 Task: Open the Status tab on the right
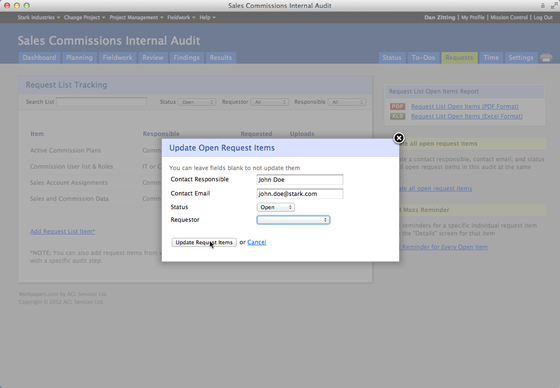(x=392, y=58)
